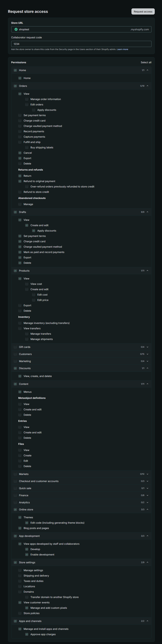The image size is (162, 644).
Task: Tick the Refund to store credit checkbox
Action: click(20, 192)
